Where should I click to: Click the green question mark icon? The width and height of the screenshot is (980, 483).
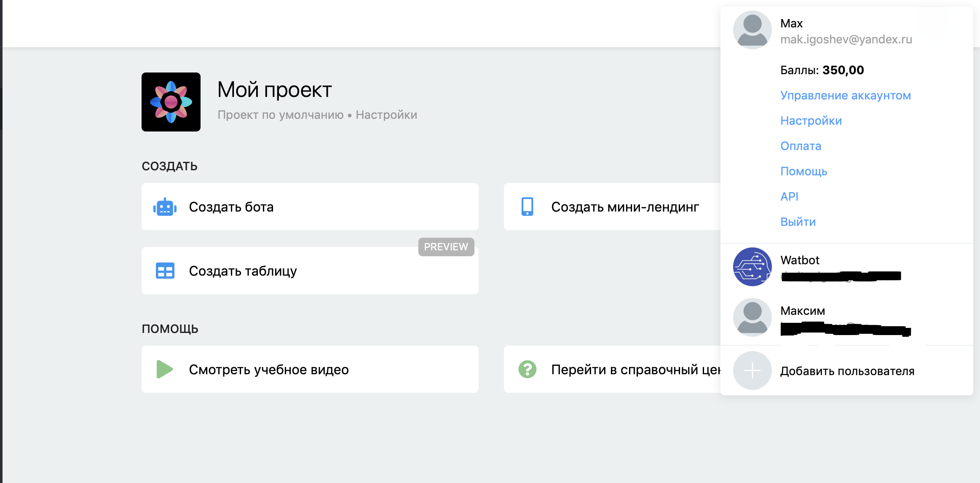527,369
